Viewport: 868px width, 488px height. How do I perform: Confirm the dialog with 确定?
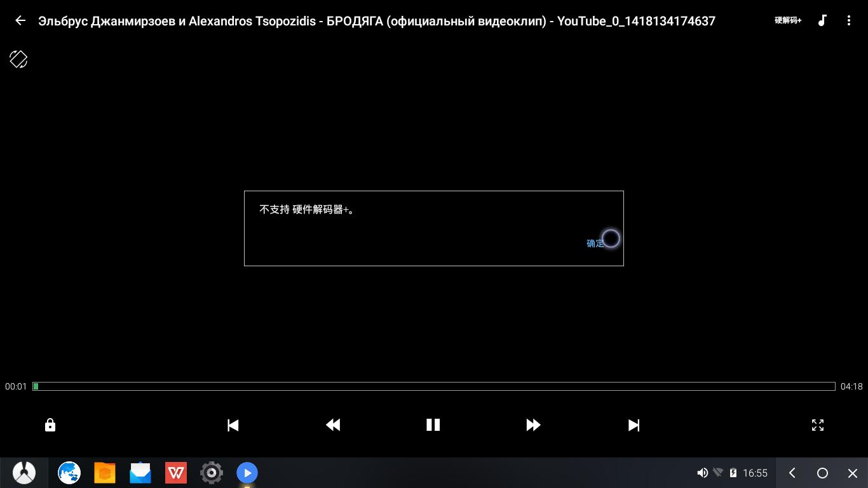pyautogui.click(x=595, y=243)
